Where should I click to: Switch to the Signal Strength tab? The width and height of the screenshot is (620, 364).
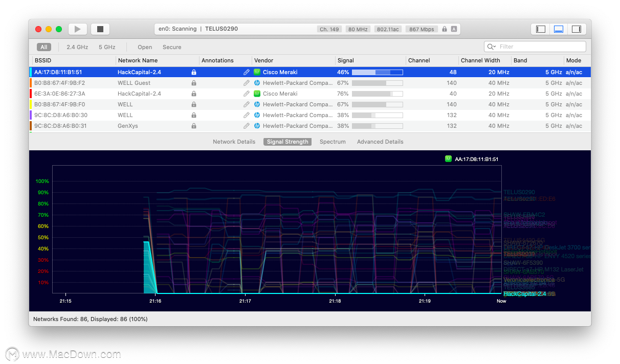pyautogui.click(x=287, y=142)
